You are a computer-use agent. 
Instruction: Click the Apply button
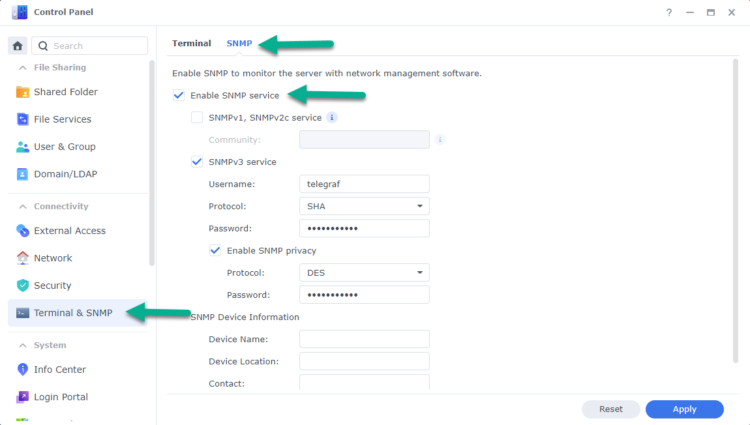pos(684,409)
